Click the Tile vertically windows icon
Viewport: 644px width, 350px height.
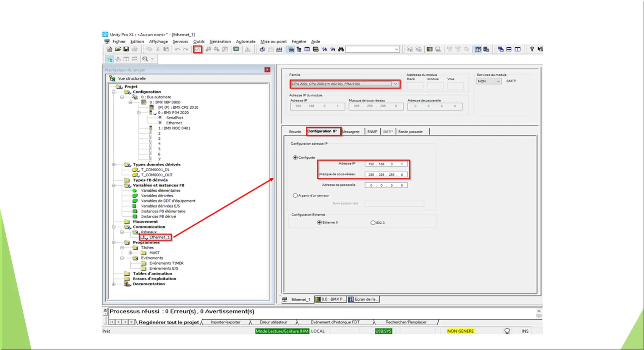(x=517, y=49)
